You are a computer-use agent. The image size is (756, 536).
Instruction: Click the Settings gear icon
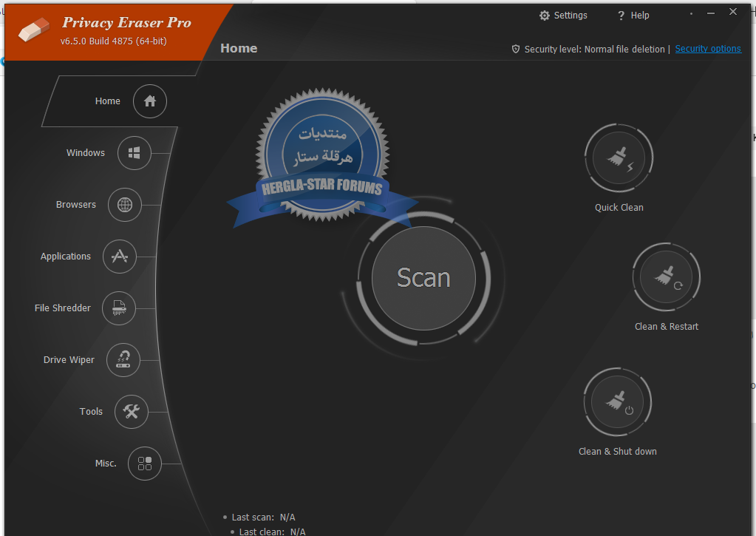[x=545, y=16]
